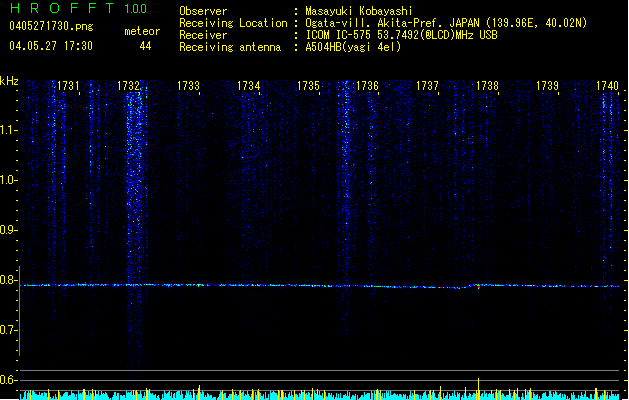Click the 1733 time marker

coord(188,86)
